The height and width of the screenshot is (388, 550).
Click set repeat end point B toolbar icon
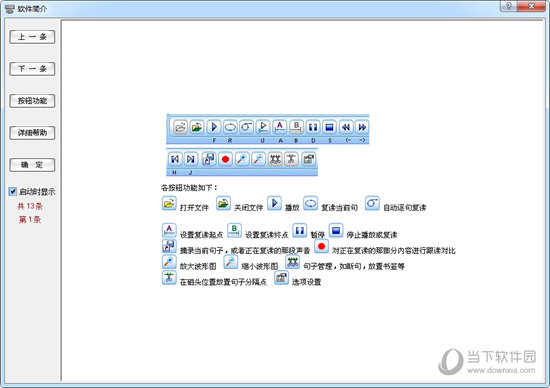(x=296, y=127)
